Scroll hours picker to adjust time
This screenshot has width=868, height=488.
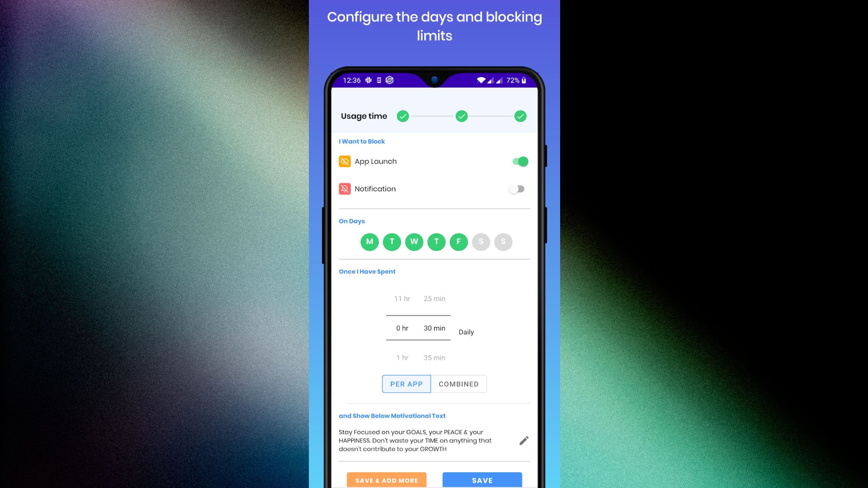click(402, 328)
